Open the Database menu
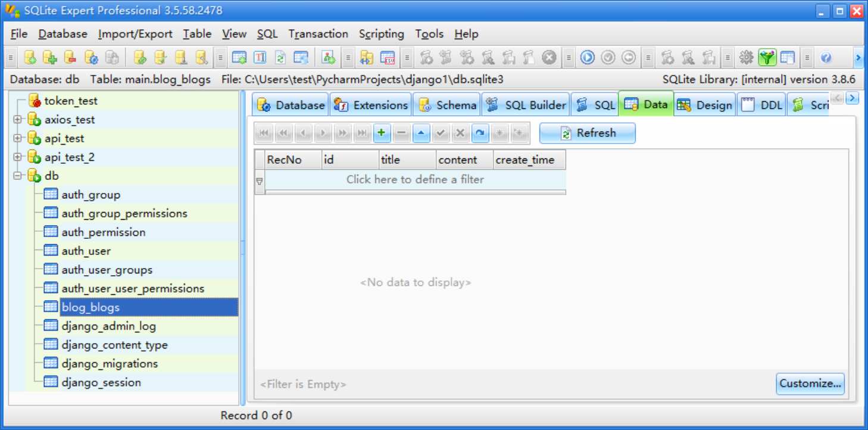Viewport: 868px width, 430px height. point(63,34)
